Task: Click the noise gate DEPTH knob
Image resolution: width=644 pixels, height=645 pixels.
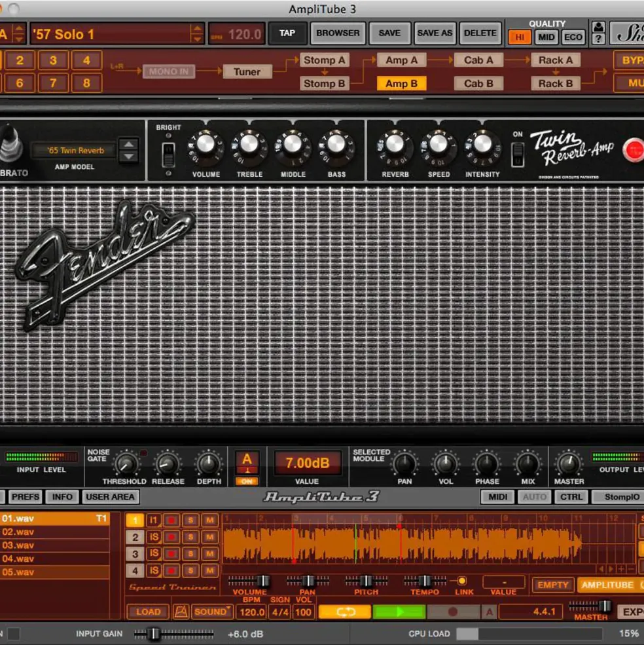Action: pos(209,464)
